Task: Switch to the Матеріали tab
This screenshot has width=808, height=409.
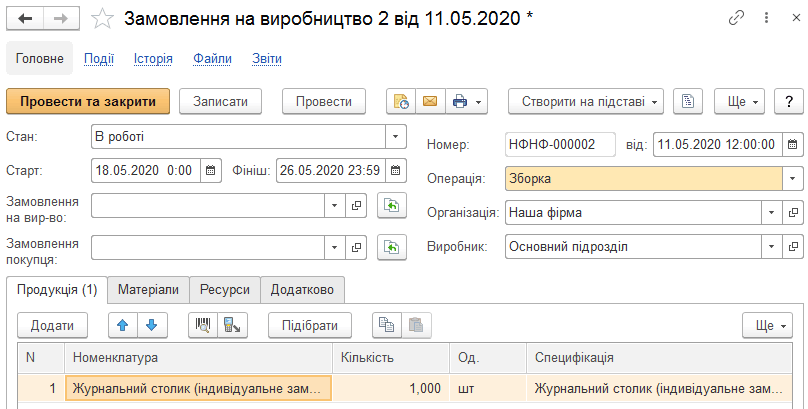Action: point(148,289)
